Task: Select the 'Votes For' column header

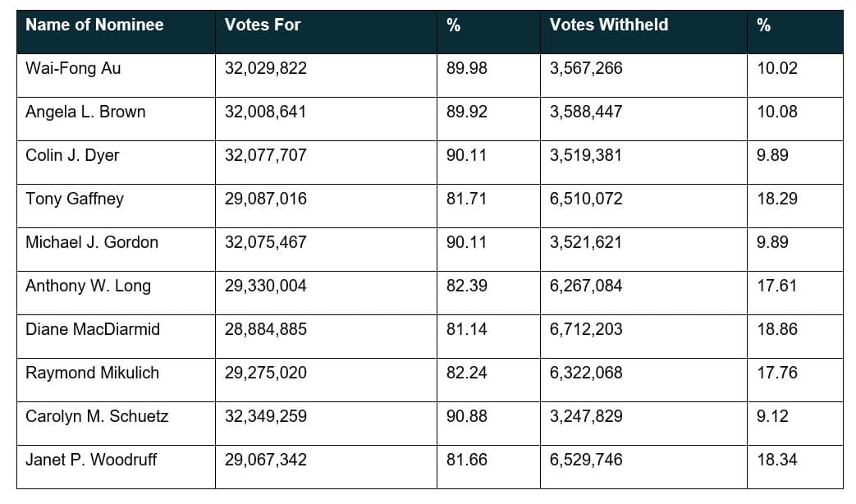Action: point(263,25)
